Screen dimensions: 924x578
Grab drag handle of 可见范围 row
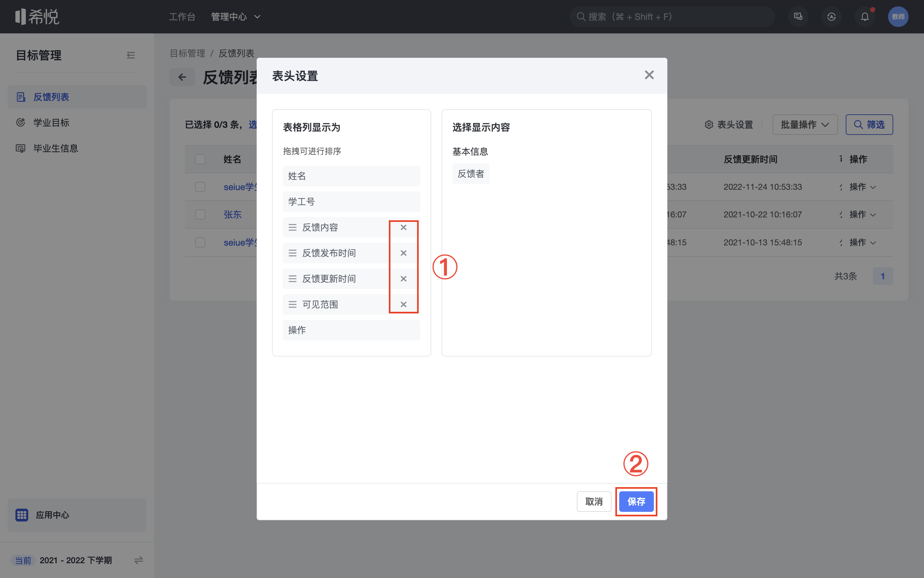(293, 304)
